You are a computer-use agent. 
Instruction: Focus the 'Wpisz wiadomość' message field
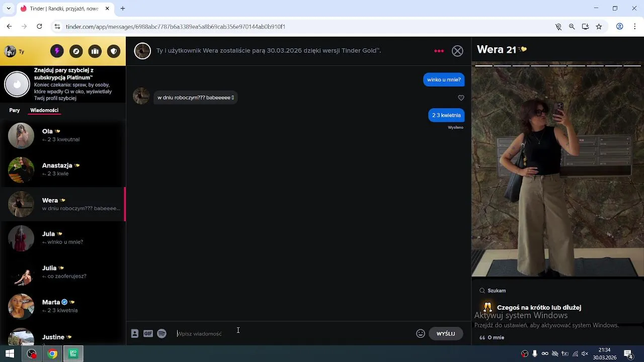[x=294, y=333]
